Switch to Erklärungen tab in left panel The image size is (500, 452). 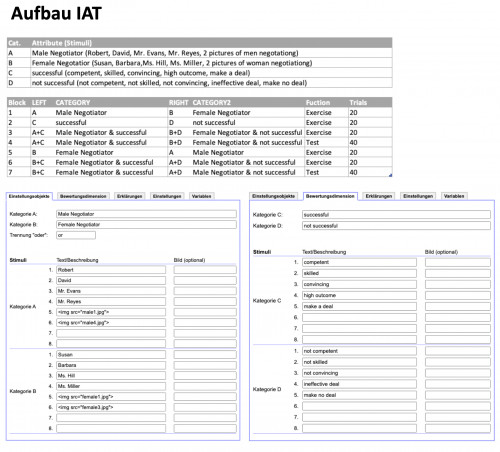(x=129, y=196)
